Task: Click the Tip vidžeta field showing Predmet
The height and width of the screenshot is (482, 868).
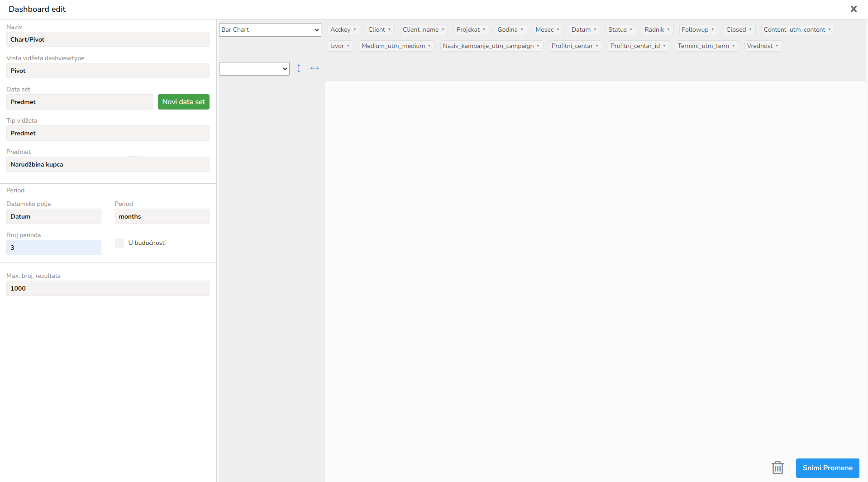Action: click(x=108, y=133)
